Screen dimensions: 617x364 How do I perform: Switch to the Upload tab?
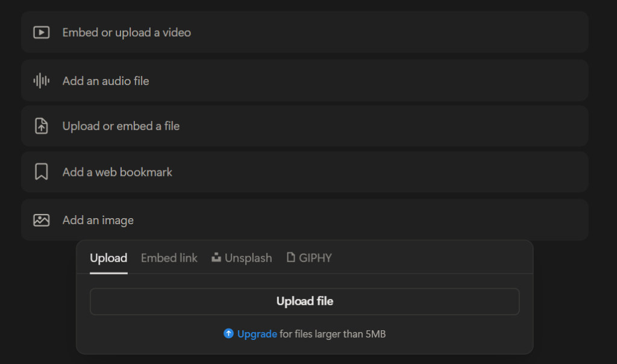pyautogui.click(x=108, y=257)
